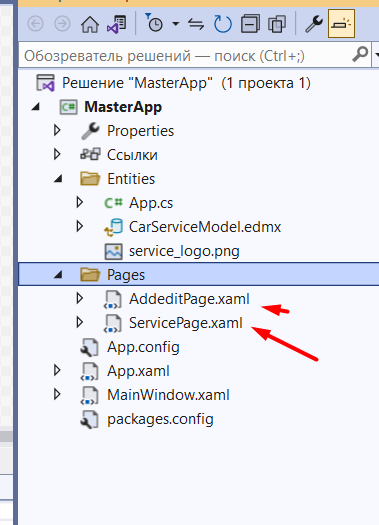Click the Forward navigation arrow in toolbar
This screenshot has height=525, width=379.
[x=62, y=24]
